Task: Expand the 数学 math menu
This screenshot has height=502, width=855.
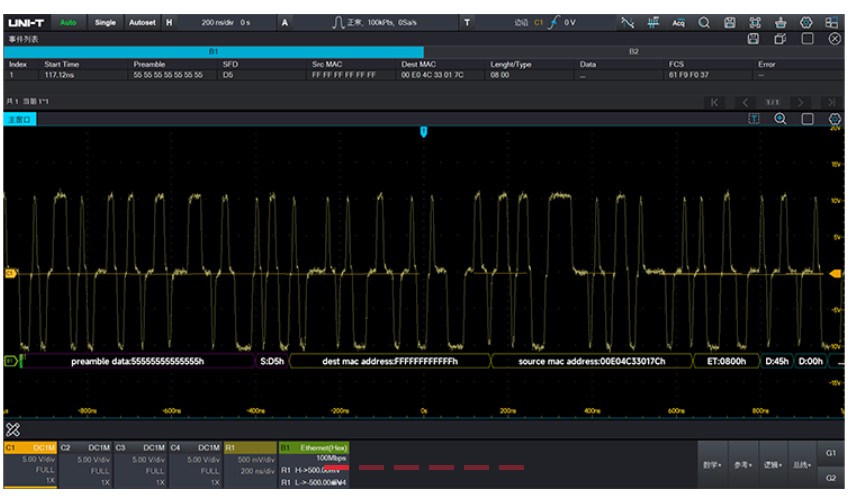Action: click(712, 465)
